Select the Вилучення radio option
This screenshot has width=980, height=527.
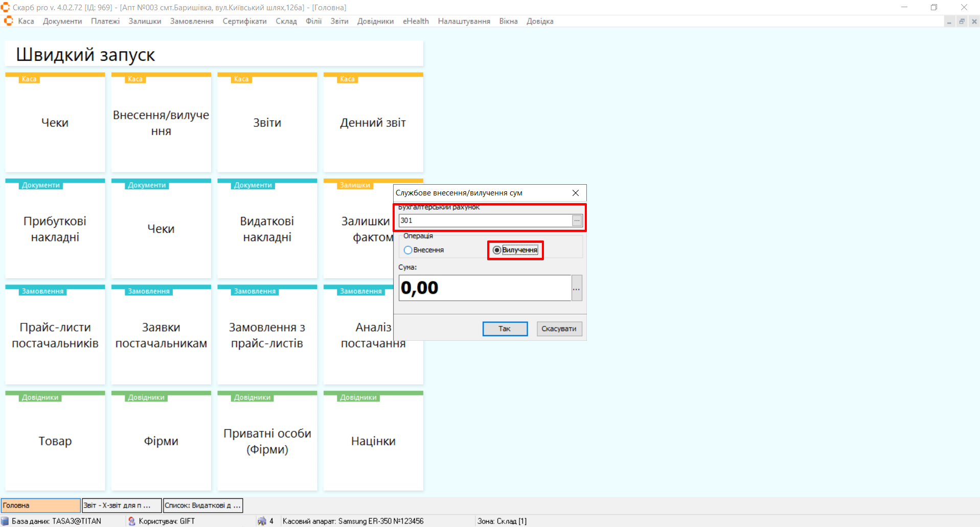point(496,250)
